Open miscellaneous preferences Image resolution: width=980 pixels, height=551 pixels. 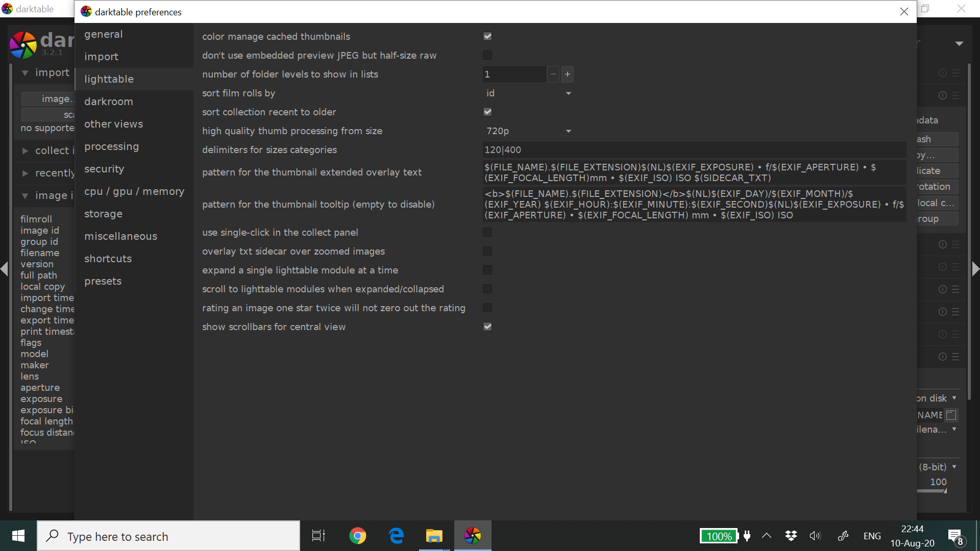[120, 236]
